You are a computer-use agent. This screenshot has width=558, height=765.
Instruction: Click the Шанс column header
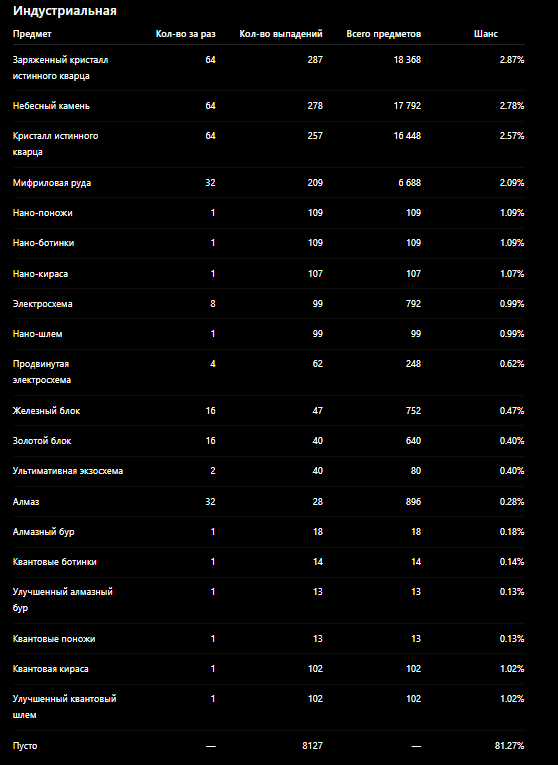pos(486,34)
